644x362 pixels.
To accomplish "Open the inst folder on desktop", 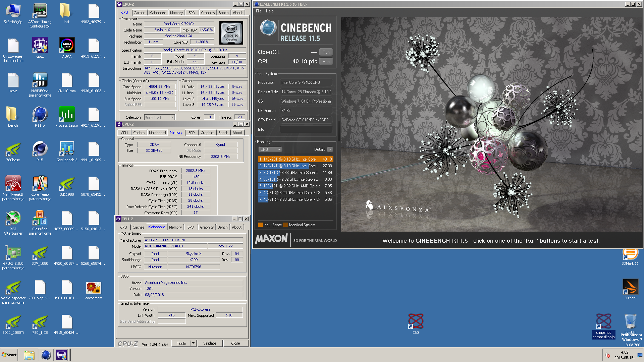I will coord(67,13).
